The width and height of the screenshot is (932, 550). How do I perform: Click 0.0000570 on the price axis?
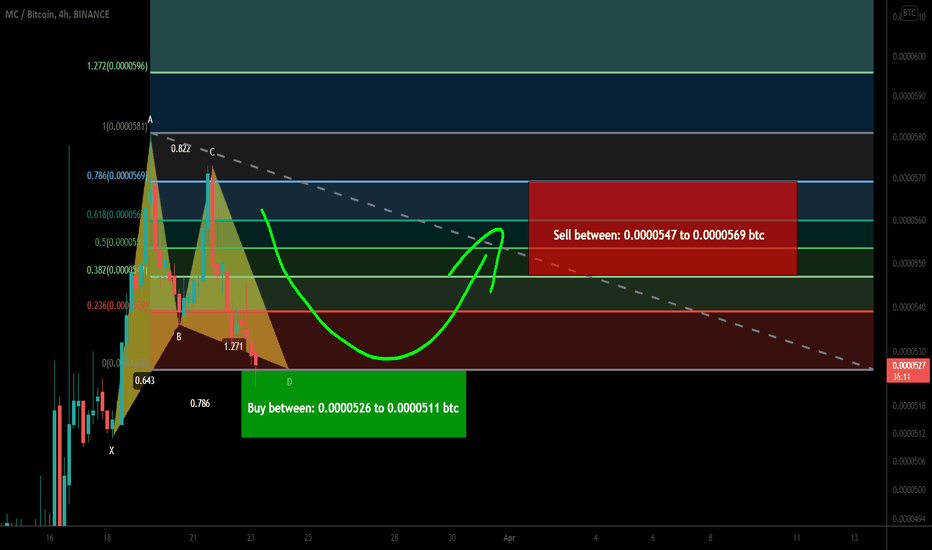point(909,178)
